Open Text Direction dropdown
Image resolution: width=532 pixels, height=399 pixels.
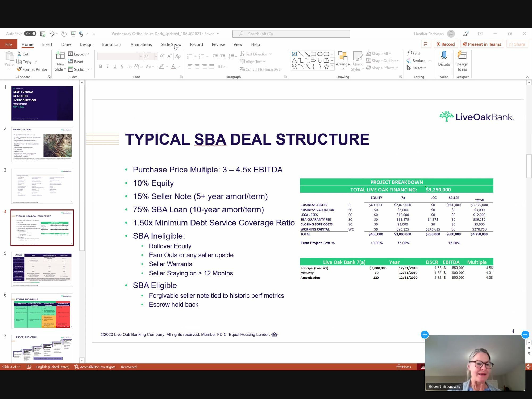[256, 54]
